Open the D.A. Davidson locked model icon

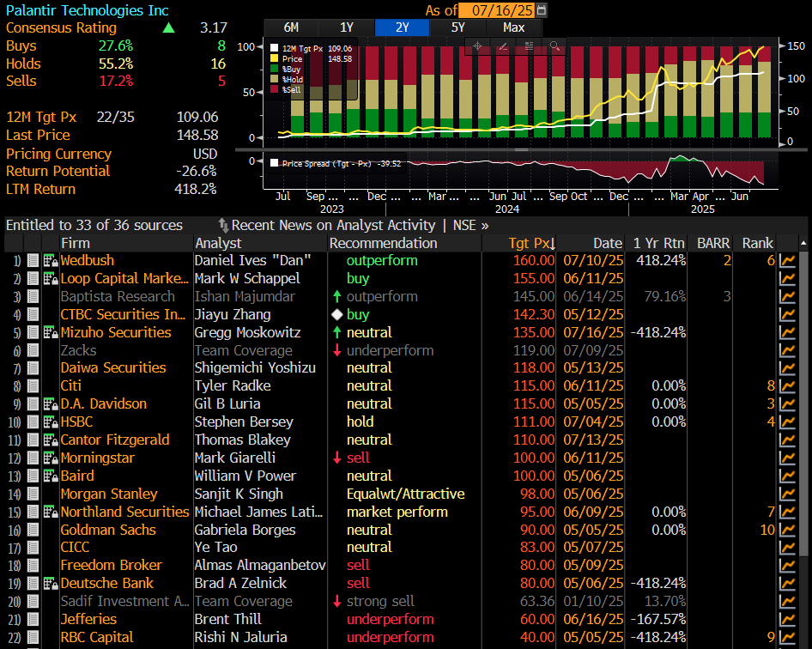(51, 404)
